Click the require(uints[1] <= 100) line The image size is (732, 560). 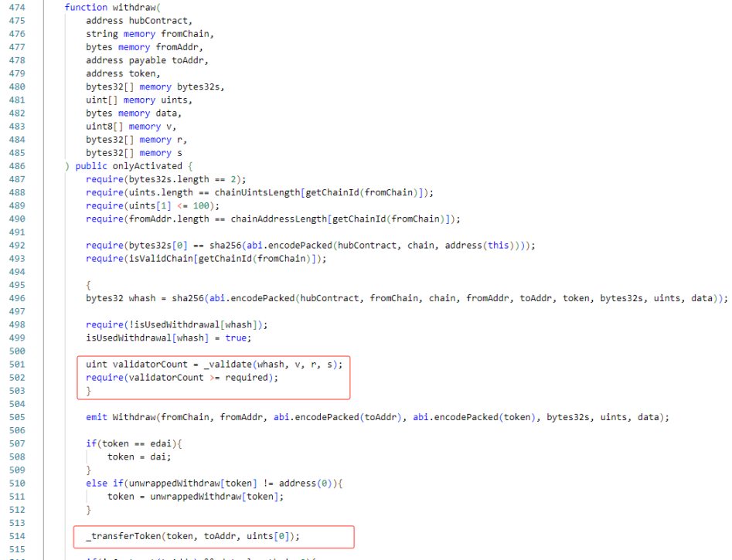152,205
